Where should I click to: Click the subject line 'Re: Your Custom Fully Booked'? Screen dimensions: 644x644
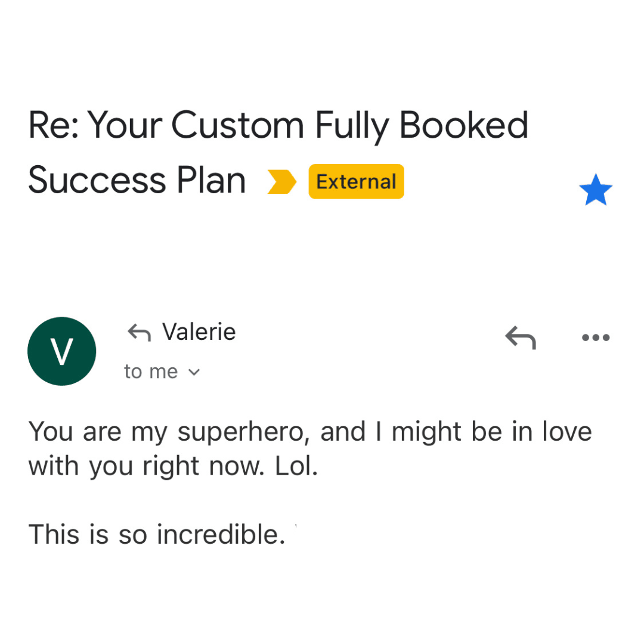(278, 126)
